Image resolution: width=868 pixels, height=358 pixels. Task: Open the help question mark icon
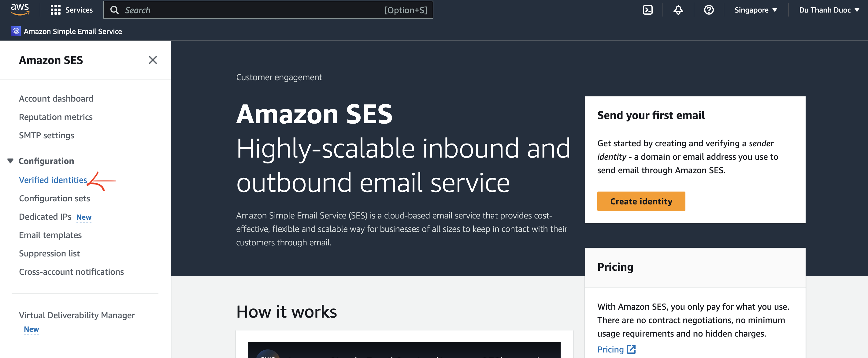(709, 10)
